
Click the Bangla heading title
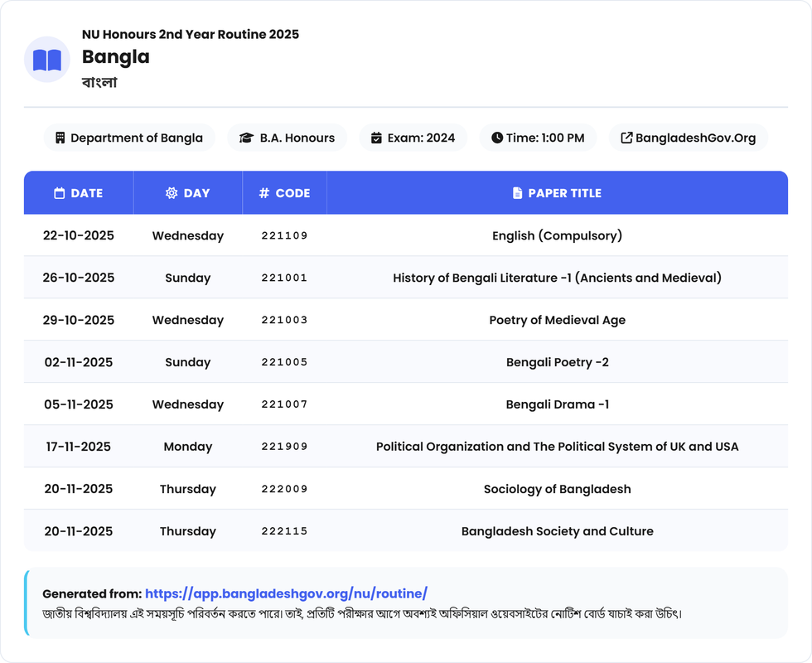tap(116, 56)
